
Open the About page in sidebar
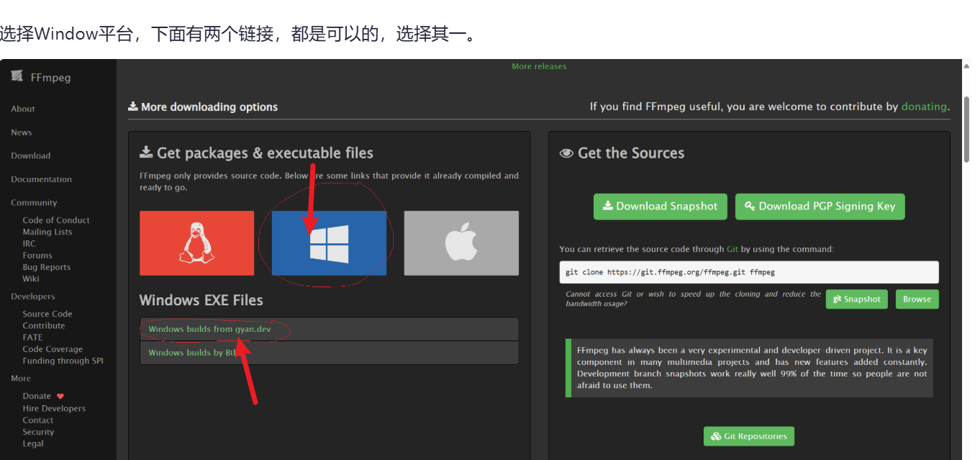(23, 109)
